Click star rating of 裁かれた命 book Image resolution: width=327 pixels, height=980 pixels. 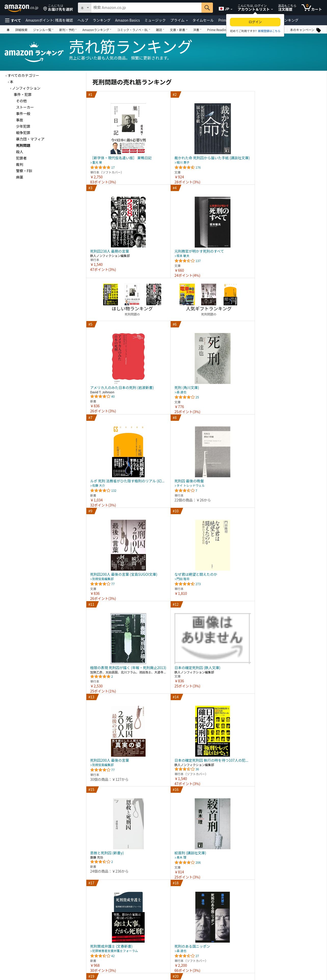[x=184, y=167]
